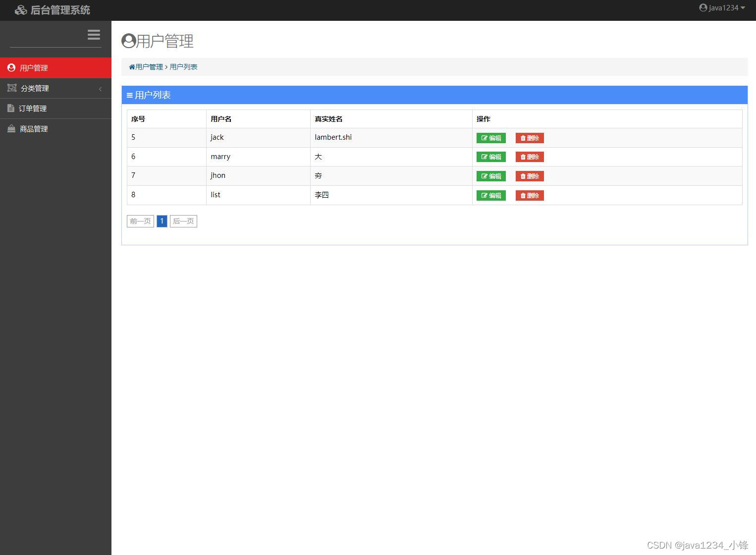The image size is (756, 555).
Task: Edit user jhon with 编辑 button
Action: [x=491, y=176]
